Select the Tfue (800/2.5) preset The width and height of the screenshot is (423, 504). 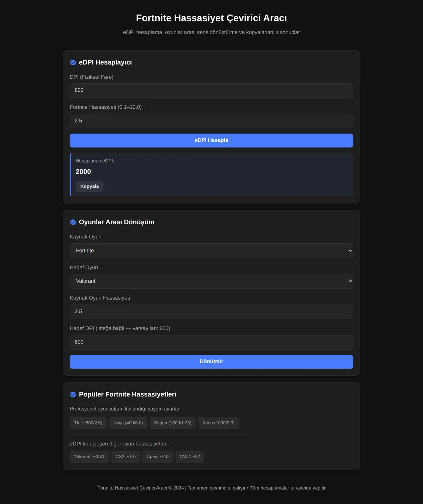point(88,423)
